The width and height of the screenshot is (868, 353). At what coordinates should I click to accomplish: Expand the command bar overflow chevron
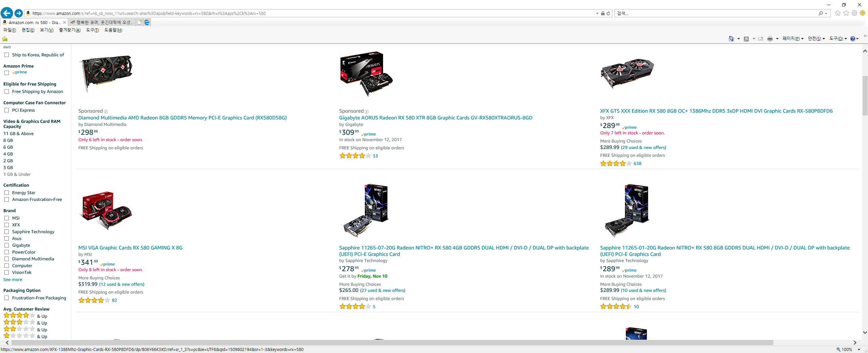(865, 36)
